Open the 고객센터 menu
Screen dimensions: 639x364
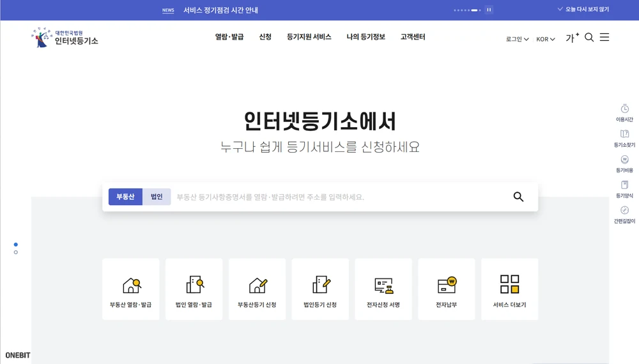tap(413, 36)
